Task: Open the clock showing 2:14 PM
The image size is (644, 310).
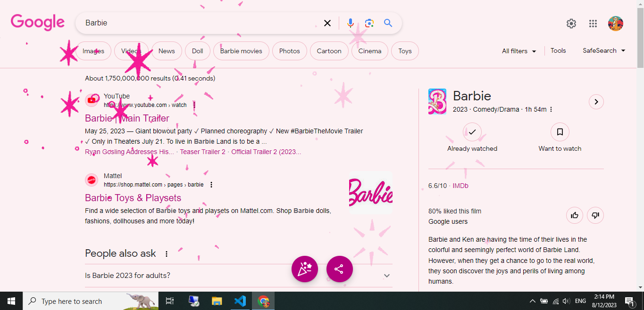Action: [x=604, y=301]
